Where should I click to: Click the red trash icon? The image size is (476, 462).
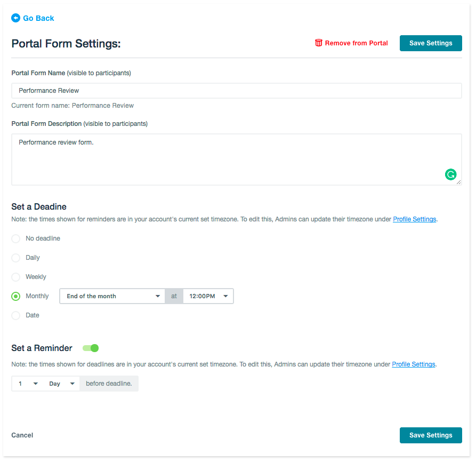pos(319,43)
